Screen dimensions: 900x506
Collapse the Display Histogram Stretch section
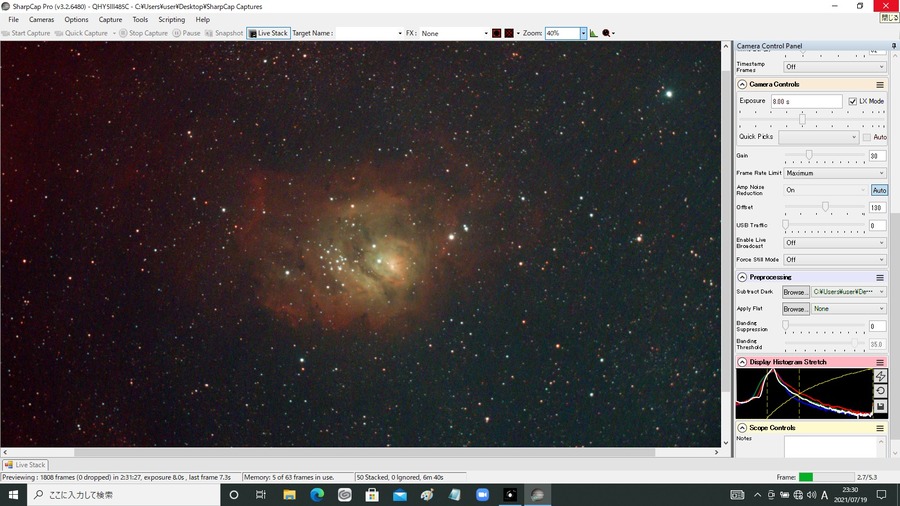click(x=742, y=362)
